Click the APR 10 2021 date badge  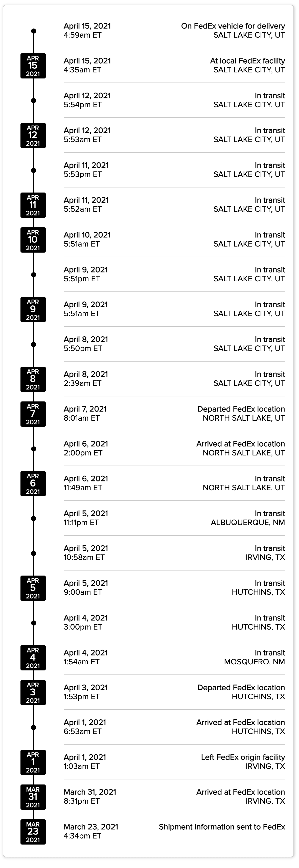[x=33, y=240]
